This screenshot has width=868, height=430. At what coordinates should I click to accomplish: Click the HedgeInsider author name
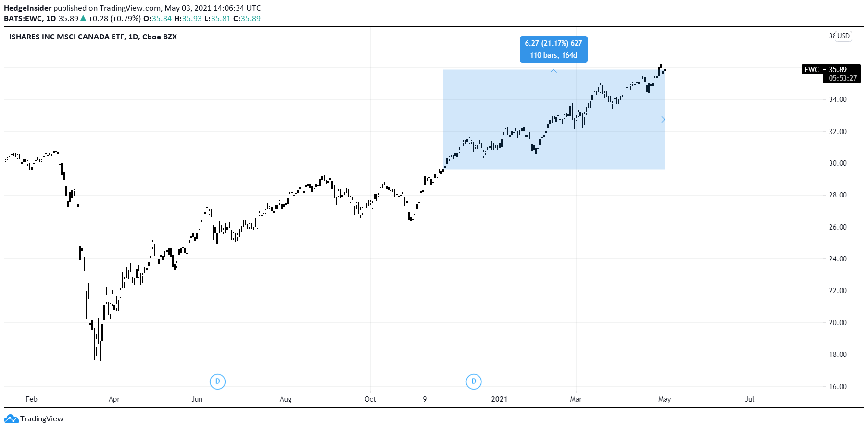tap(27, 8)
